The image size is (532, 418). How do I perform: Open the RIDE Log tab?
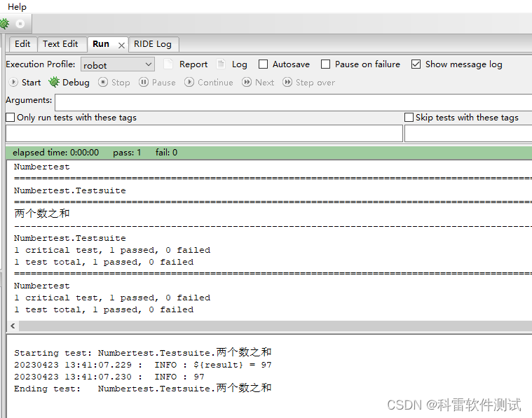pos(153,44)
